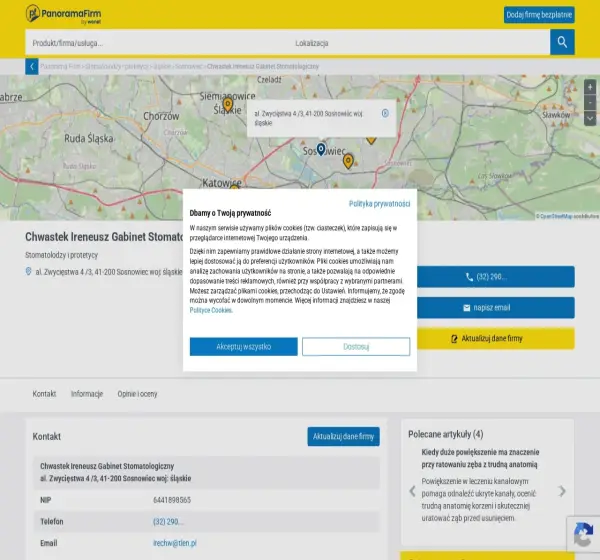Show previous recommended article

[412, 491]
